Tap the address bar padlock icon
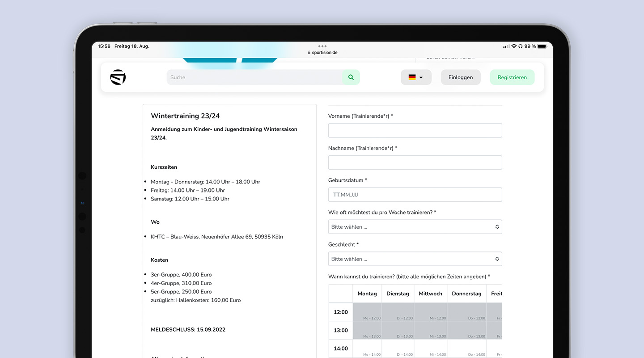 (309, 52)
